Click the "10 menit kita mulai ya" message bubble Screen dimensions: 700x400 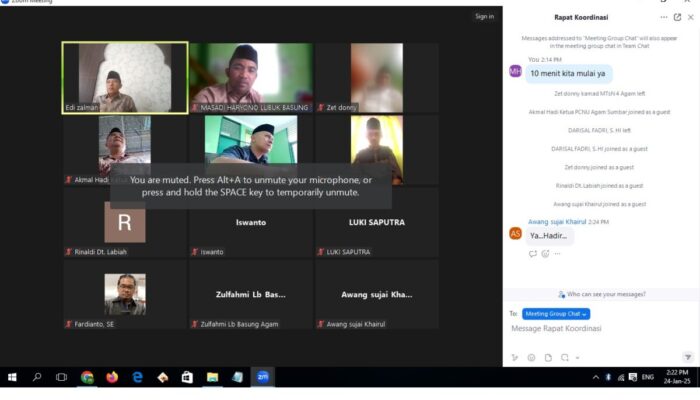click(x=568, y=74)
